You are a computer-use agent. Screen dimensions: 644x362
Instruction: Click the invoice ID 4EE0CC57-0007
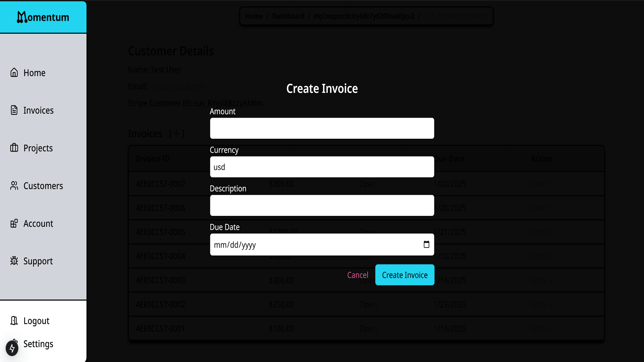click(161, 183)
